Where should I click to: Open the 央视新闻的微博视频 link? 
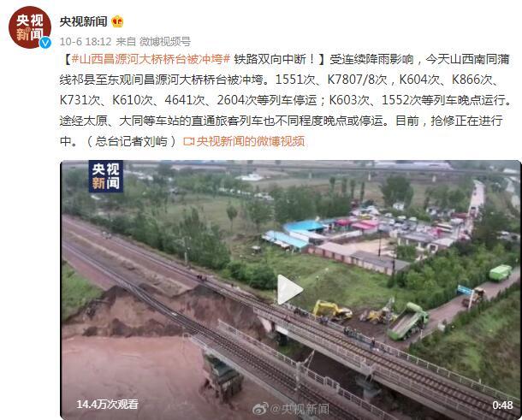coord(251,141)
